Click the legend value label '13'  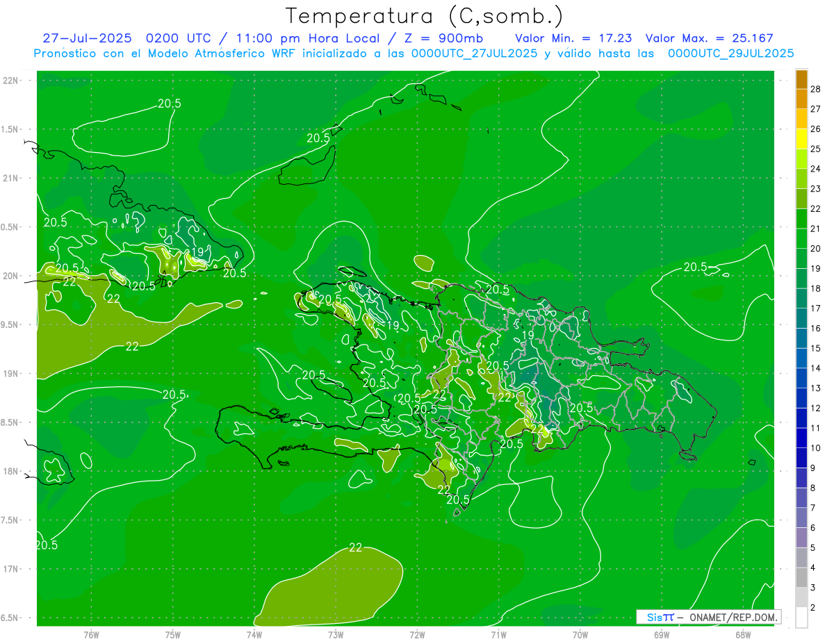click(815, 388)
